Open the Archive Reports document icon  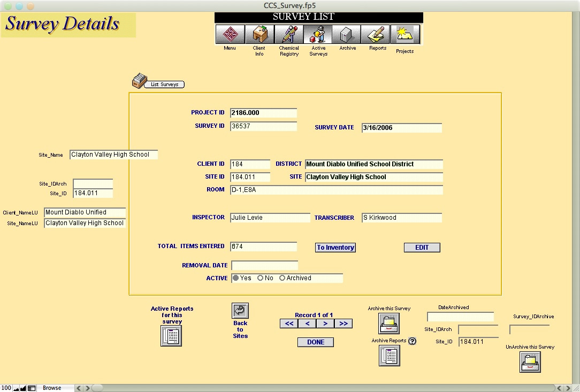389,356
